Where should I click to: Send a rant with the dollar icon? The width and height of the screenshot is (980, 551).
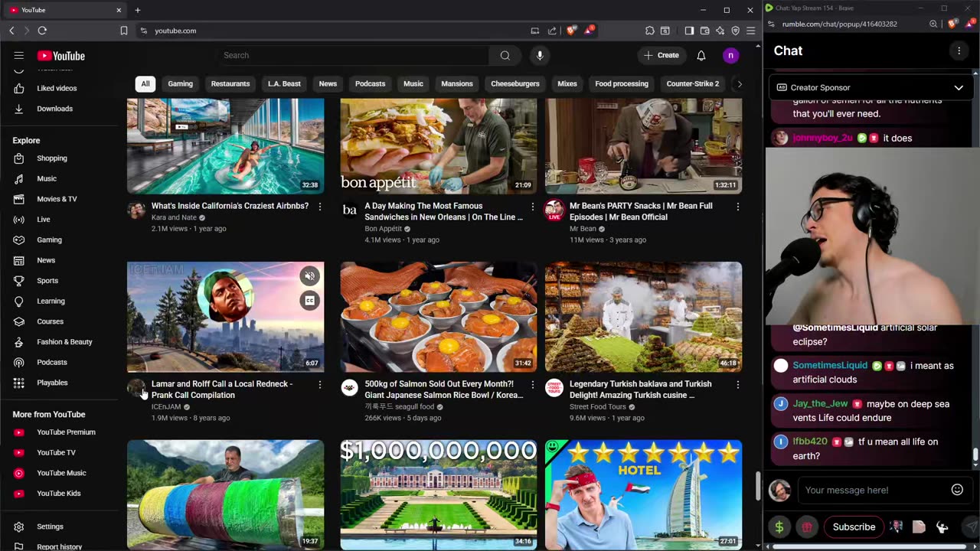tap(779, 527)
